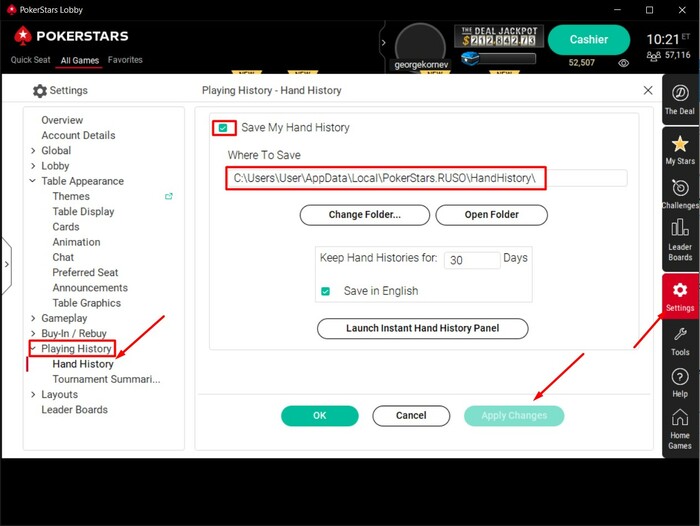
Task: Select Table Graphics settings item
Action: [x=87, y=303]
